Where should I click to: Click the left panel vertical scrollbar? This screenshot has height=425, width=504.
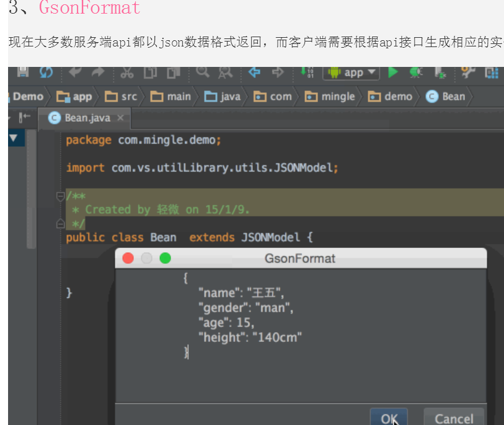(x=31, y=190)
